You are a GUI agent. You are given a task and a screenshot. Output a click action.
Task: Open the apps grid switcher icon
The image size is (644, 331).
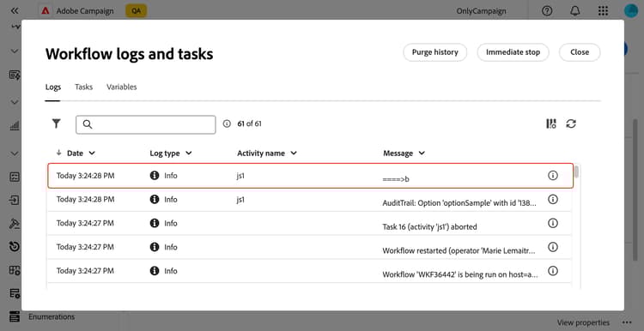[603, 11]
